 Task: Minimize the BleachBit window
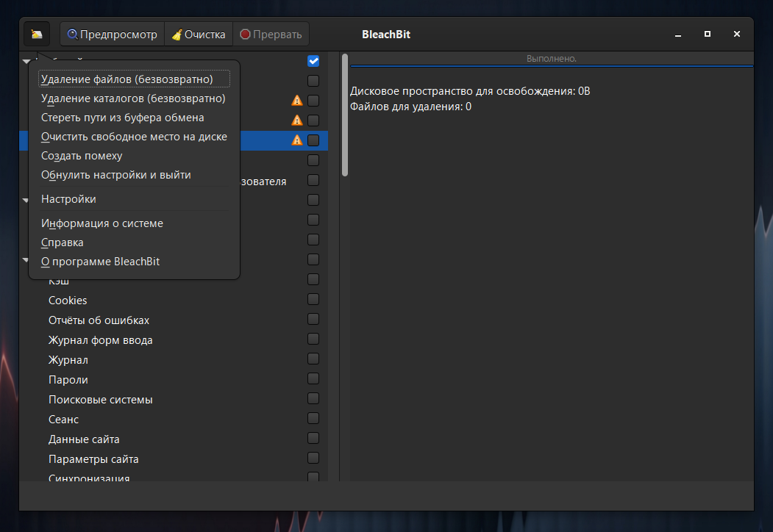tap(678, 35)
